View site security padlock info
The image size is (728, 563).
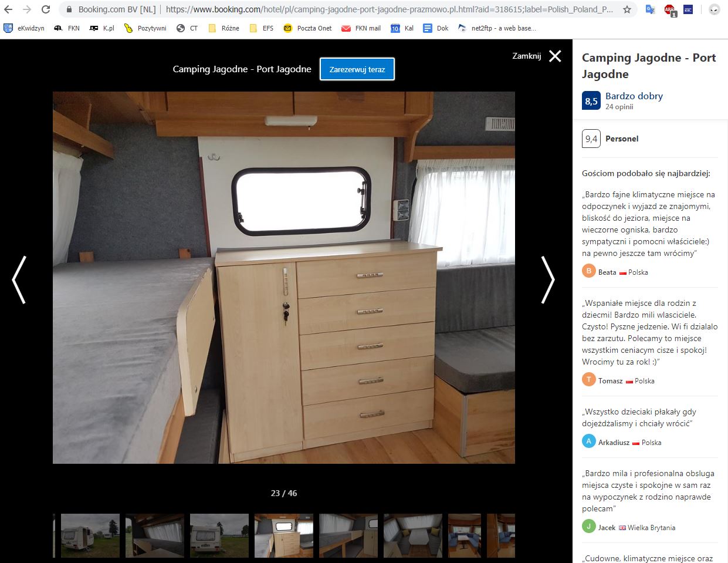[x=69, y=9]
